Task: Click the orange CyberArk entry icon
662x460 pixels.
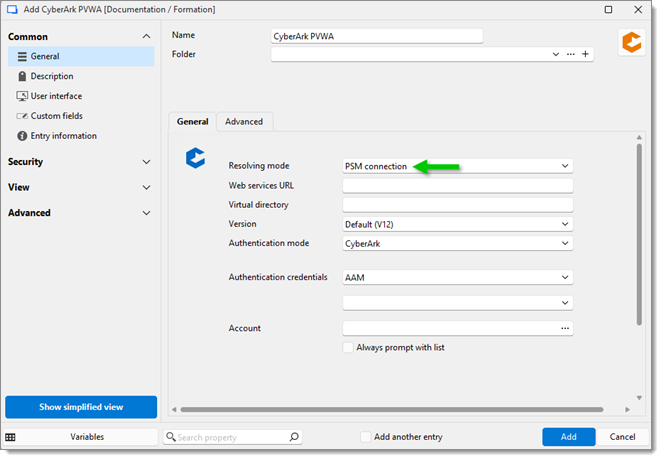Action: (x=632, y=43)
